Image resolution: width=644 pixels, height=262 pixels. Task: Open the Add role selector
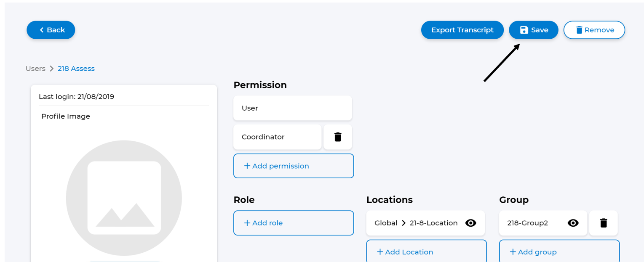click(294, 223)
